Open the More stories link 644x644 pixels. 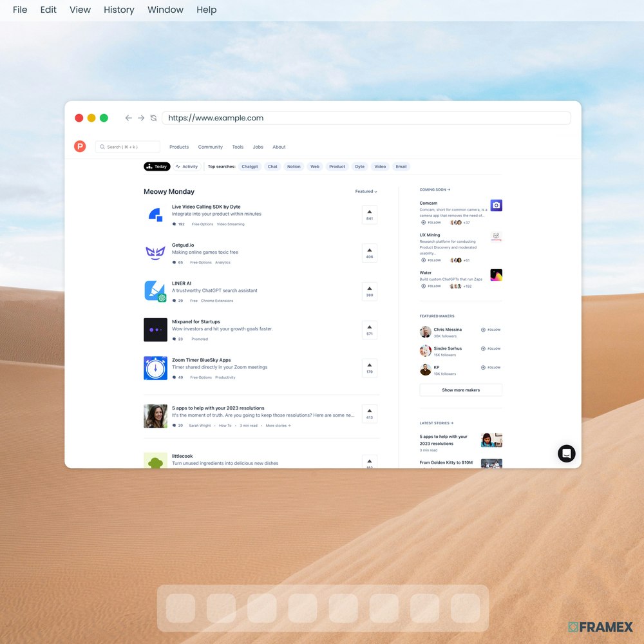(278, 426)
